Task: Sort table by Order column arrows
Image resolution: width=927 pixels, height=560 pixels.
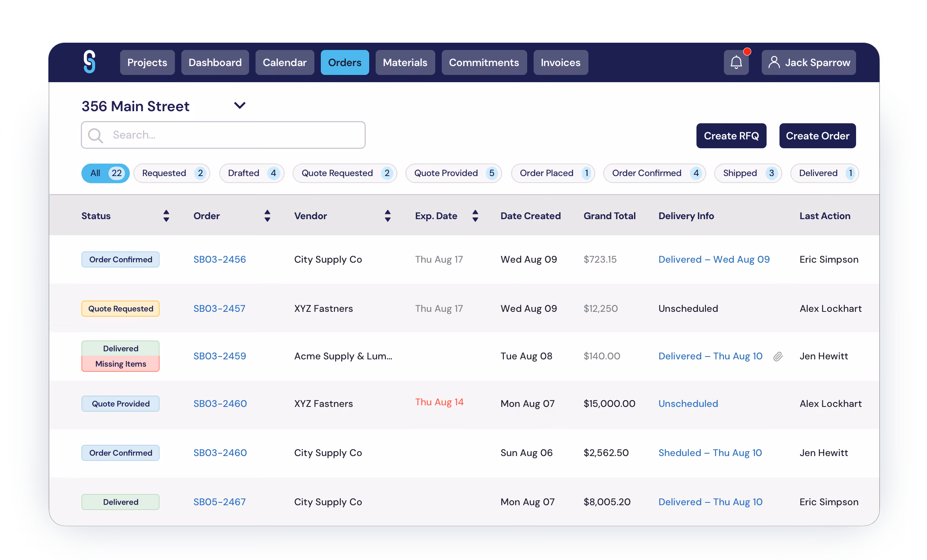Action: click(267, 216)
